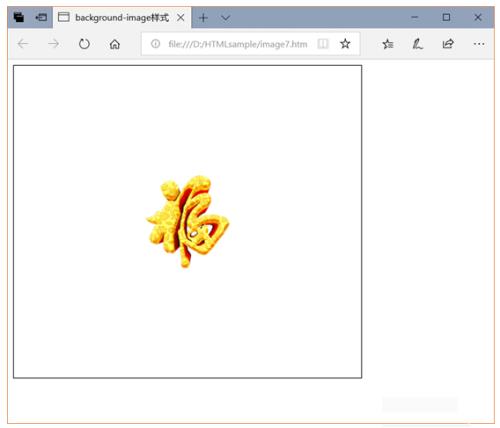View site information icon

(155, 44)
